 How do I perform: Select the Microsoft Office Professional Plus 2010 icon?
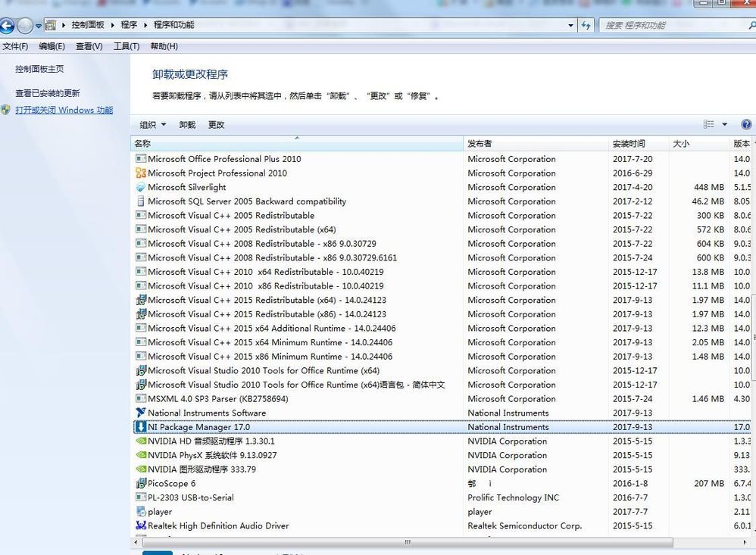141,158
